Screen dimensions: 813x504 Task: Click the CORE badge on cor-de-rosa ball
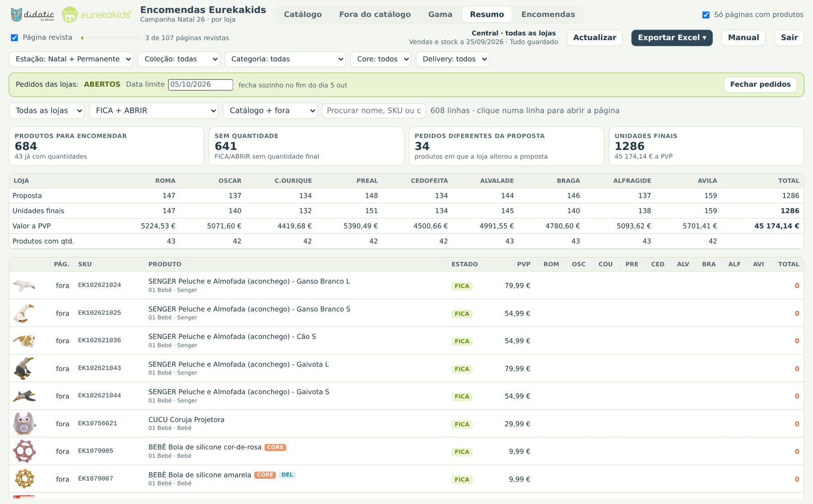275,447
